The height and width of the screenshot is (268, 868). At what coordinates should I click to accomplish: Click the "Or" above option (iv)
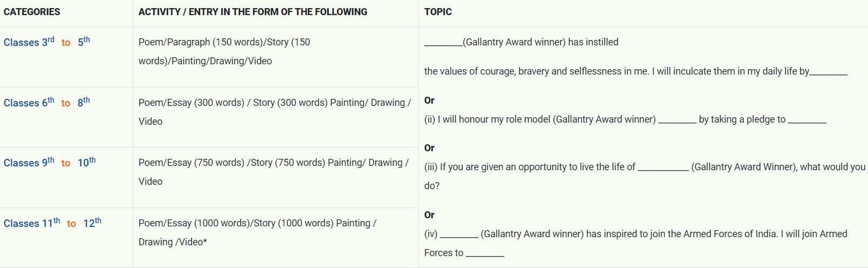(x=429, y=215)
